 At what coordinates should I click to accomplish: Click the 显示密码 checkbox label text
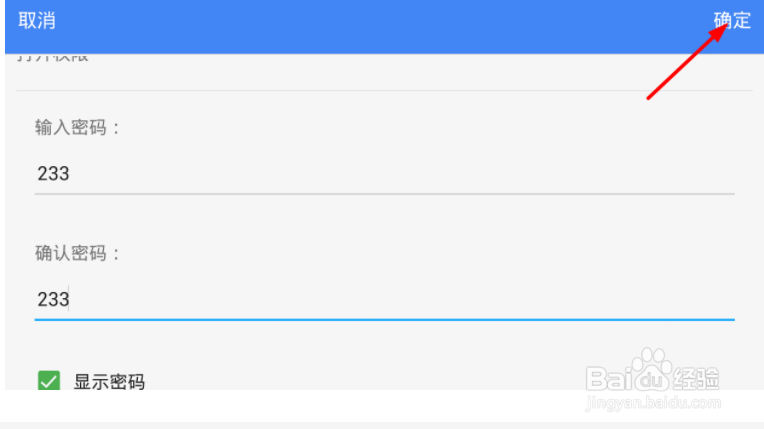pos(109,382)
